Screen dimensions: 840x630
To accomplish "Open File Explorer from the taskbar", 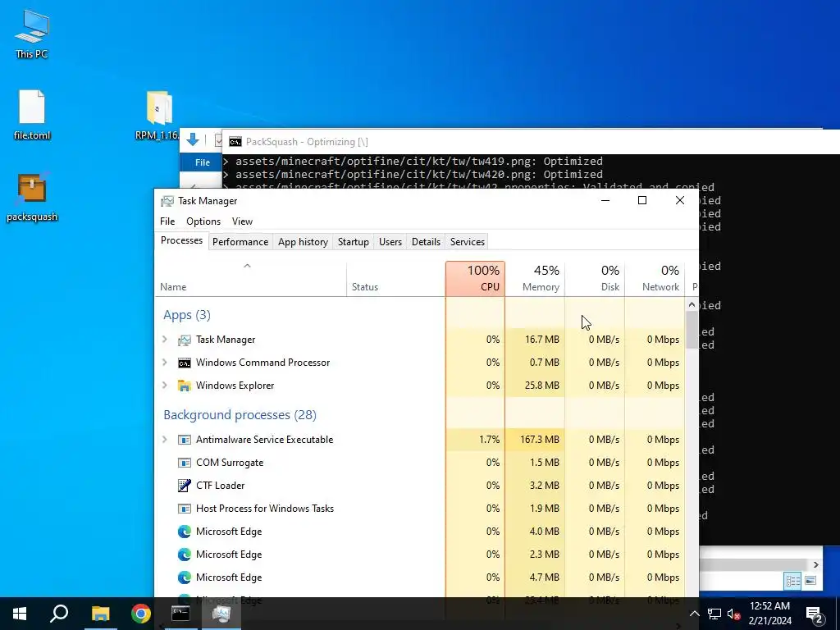I will 100,614.
